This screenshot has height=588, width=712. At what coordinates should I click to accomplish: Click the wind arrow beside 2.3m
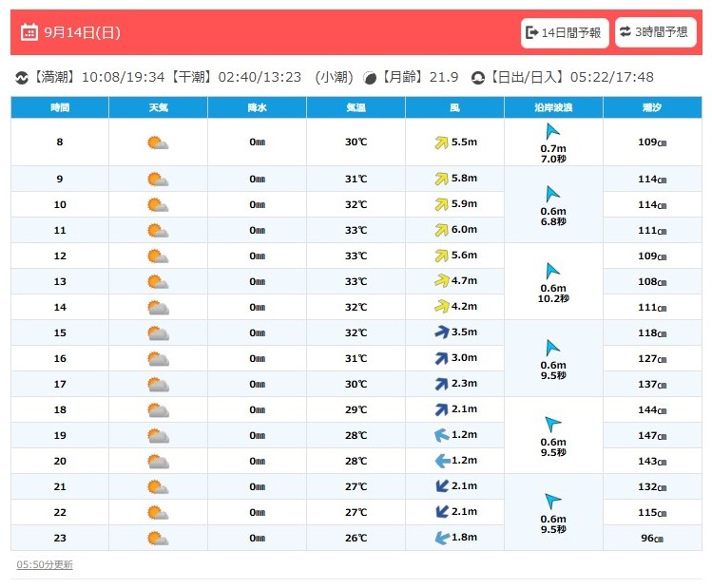point(441,384)
